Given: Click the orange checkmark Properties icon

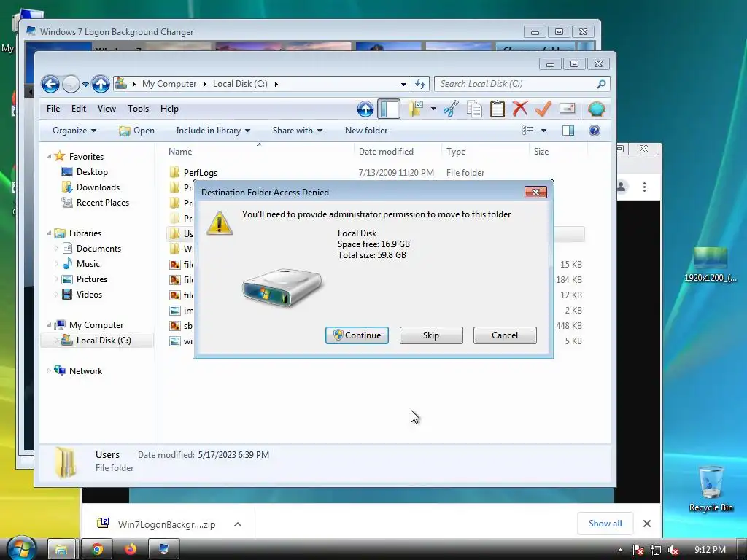Looking at the screenshot, I should (x=543, y=109).
